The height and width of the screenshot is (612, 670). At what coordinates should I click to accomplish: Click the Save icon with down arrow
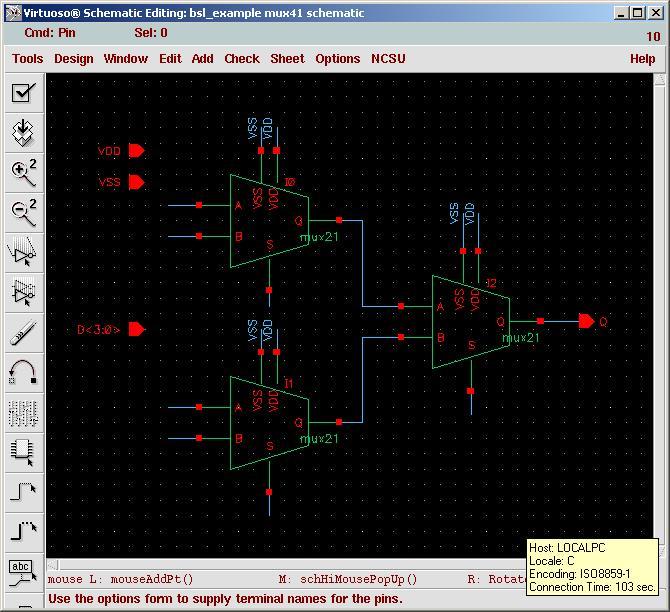point(24,132)
